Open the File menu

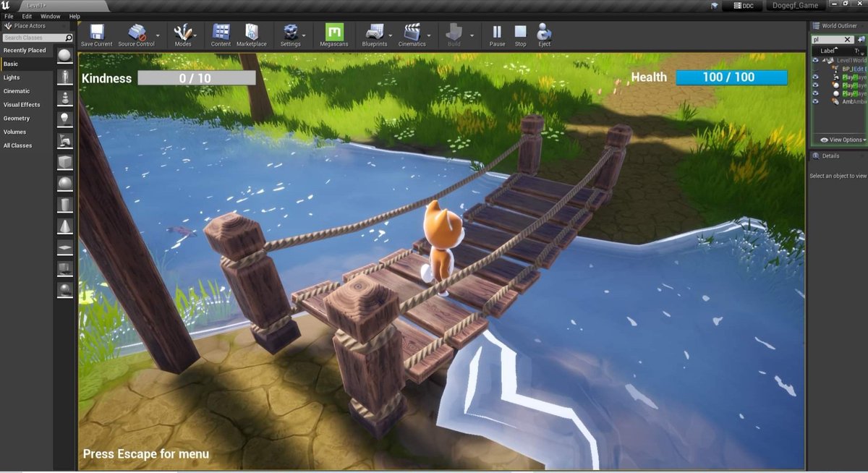click(9, 16)
